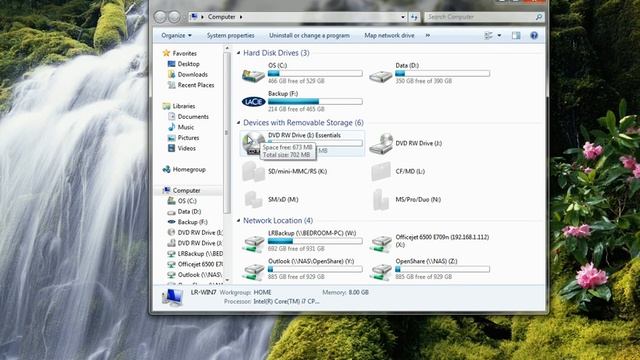Click the LR-WIN7 computer icon in details pane

(172, 297)
